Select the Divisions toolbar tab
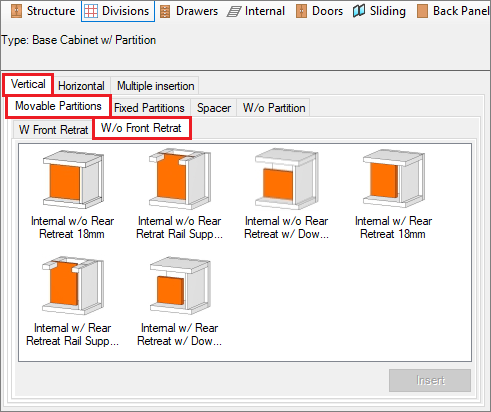This screenshot has width=491, height=412. [x=117, y=11]
